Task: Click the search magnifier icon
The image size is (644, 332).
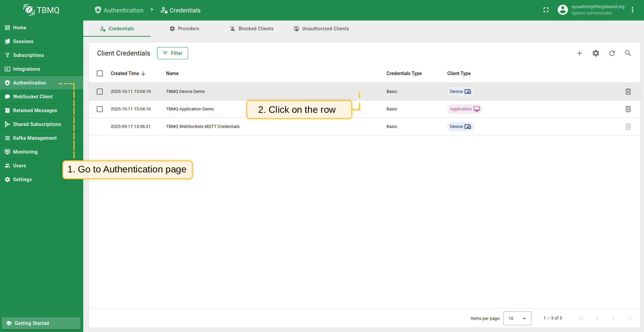Action: 628,53
